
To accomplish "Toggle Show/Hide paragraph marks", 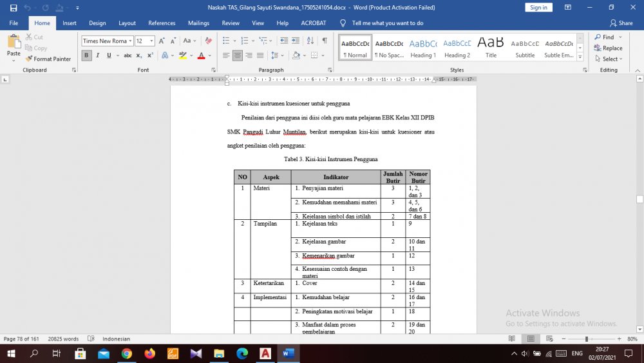I will pyautogui.click(x=325, y=41).
